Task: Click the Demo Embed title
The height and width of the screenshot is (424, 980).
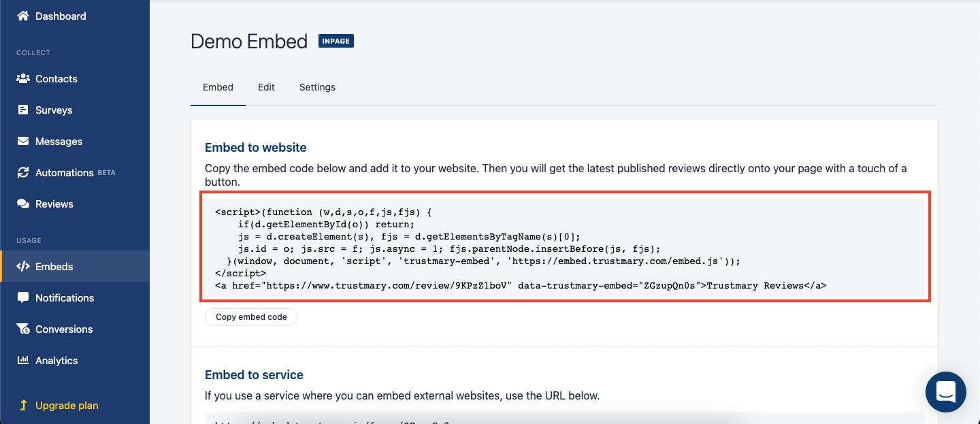Action: point(249,41)
